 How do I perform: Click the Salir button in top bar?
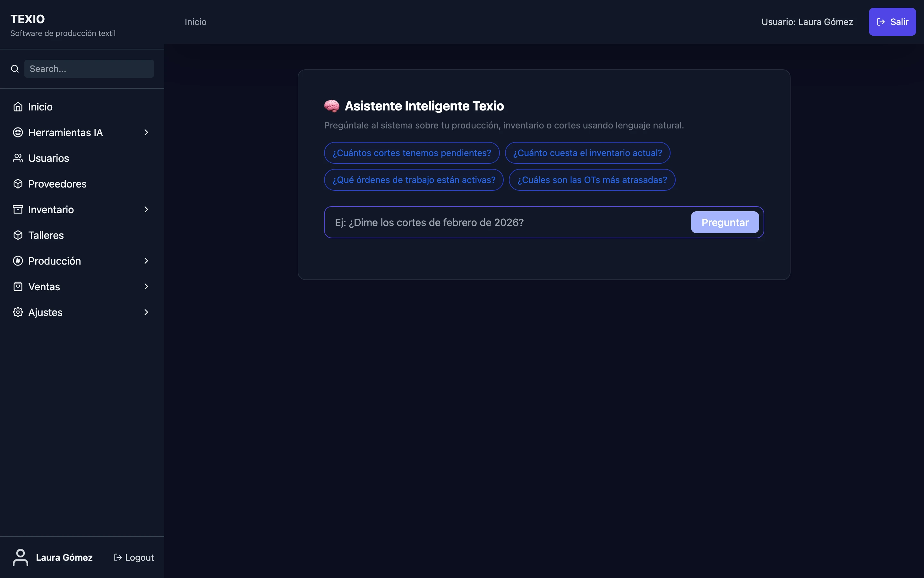coord(892,22)
